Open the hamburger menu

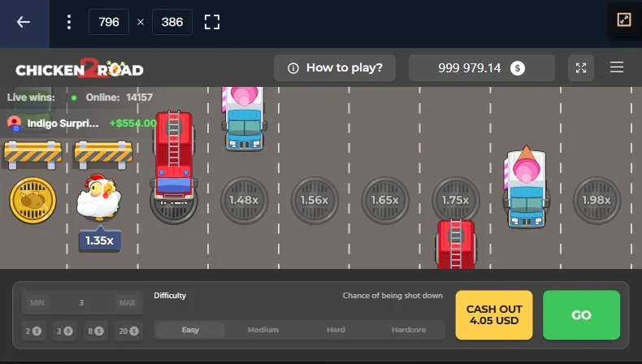(617, 67)
